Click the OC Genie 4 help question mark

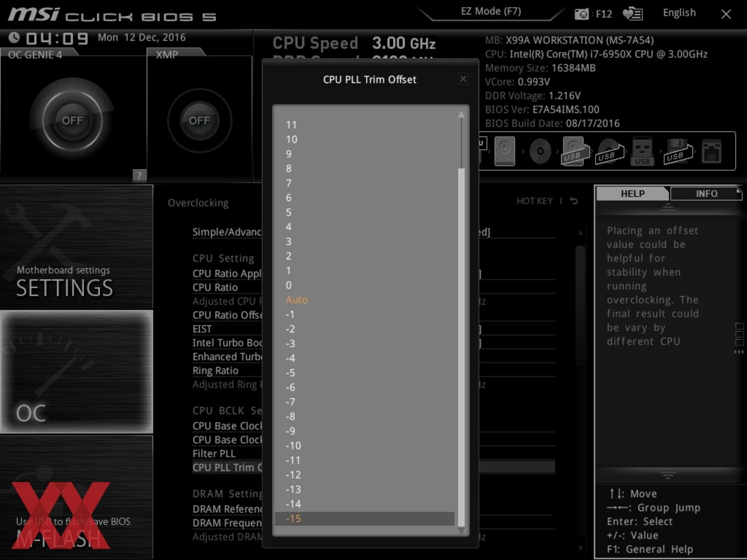coord(139,175)
